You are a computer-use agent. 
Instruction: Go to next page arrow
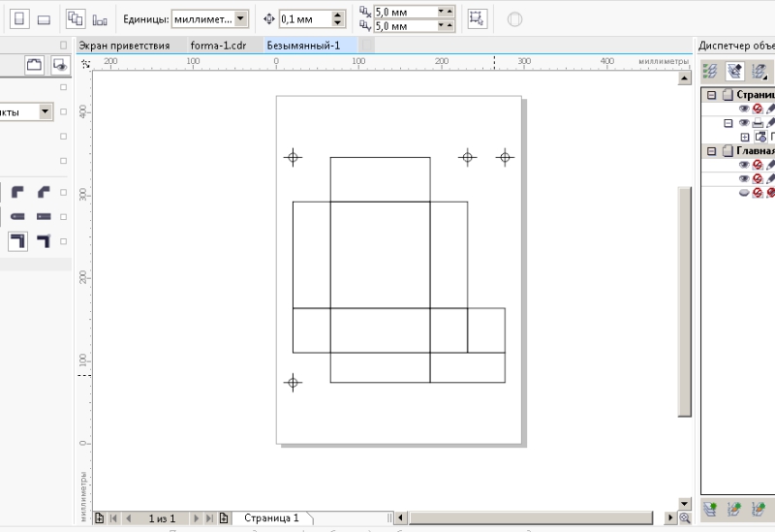click(196, 517)
